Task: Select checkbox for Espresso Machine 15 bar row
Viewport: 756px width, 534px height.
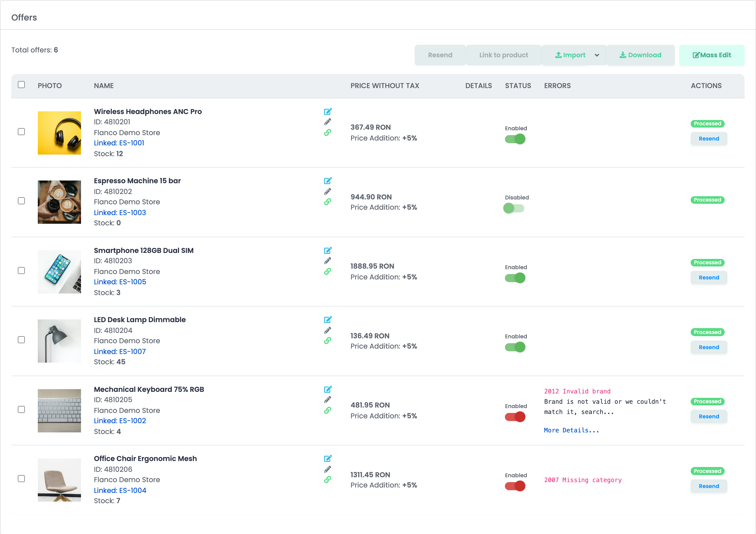Action: pos(21,201)
